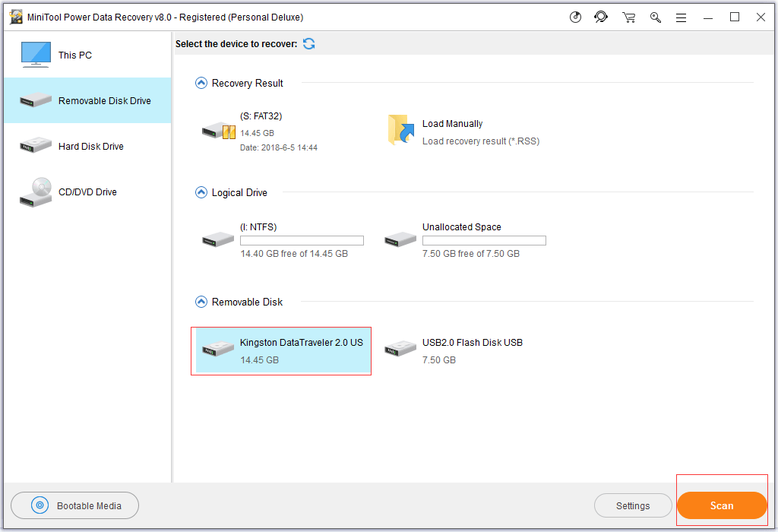Image resolution: width=778 pixels, height=532 pixels.
Task: Click Load Manually folder icon
Action: point(400,130)
